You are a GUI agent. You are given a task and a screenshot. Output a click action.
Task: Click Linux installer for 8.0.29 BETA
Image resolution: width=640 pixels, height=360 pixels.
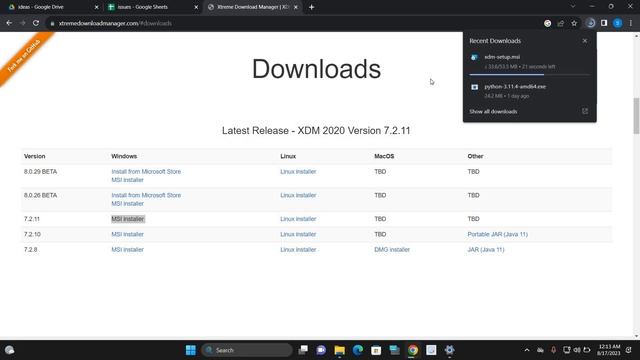[298, 171]
